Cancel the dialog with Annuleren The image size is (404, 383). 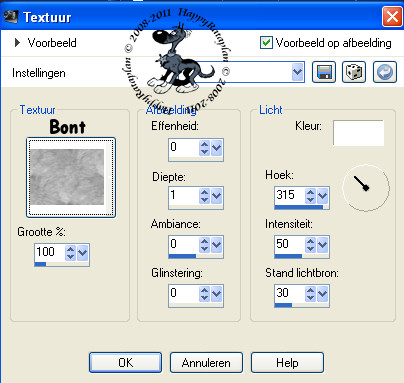coord(206,362)
